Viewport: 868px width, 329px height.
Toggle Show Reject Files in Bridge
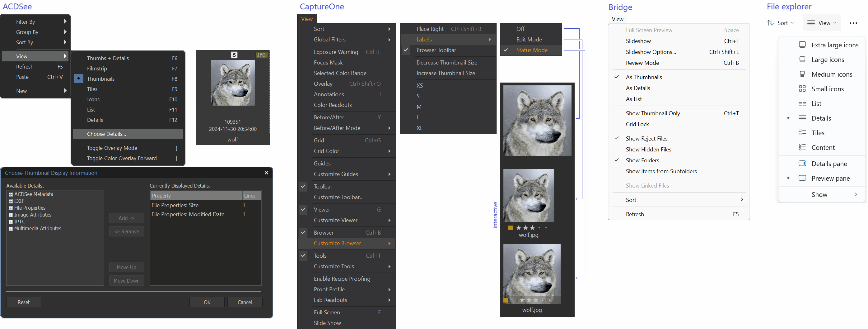(679, 138)
